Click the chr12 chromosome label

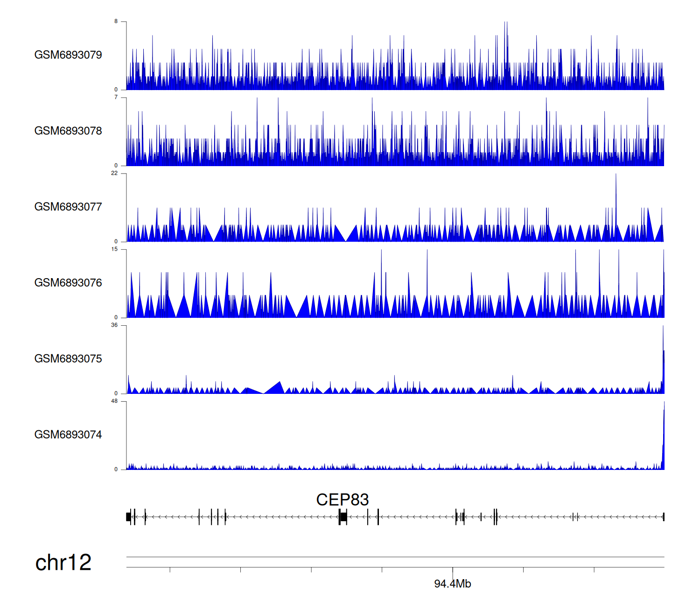pos(63,563)
